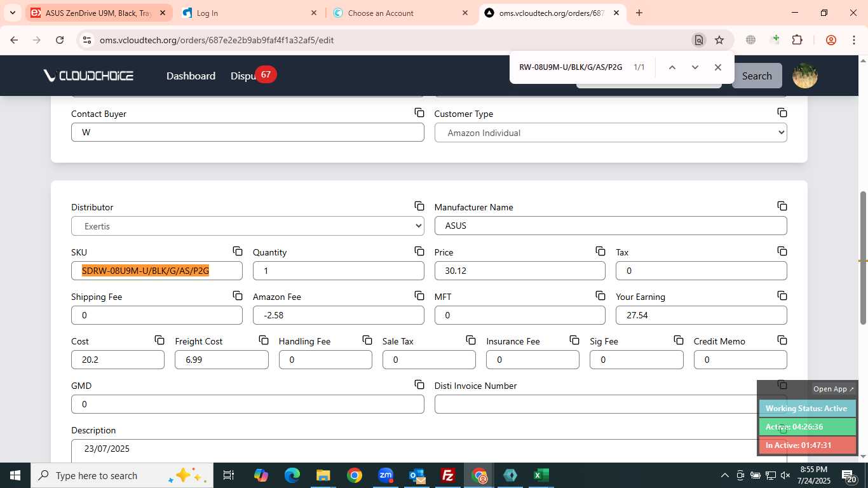Click the Manufacturer Name input field
Viewport: 868px width, 488px height.
click(611, 226)
